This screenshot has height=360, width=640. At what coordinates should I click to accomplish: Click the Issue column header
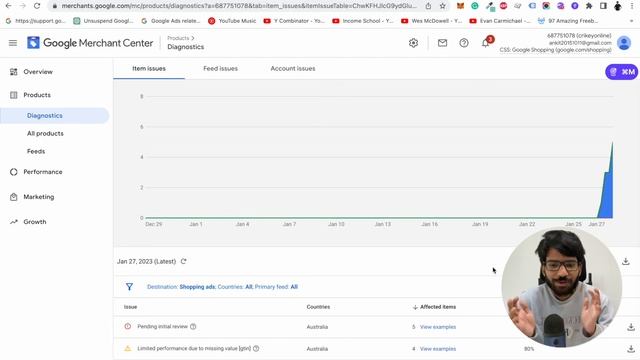(131, 307)
